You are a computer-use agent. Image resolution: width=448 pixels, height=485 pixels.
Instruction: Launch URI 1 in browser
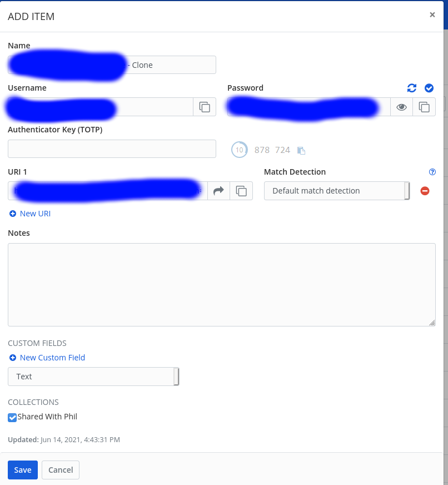(x=218, y=190)
